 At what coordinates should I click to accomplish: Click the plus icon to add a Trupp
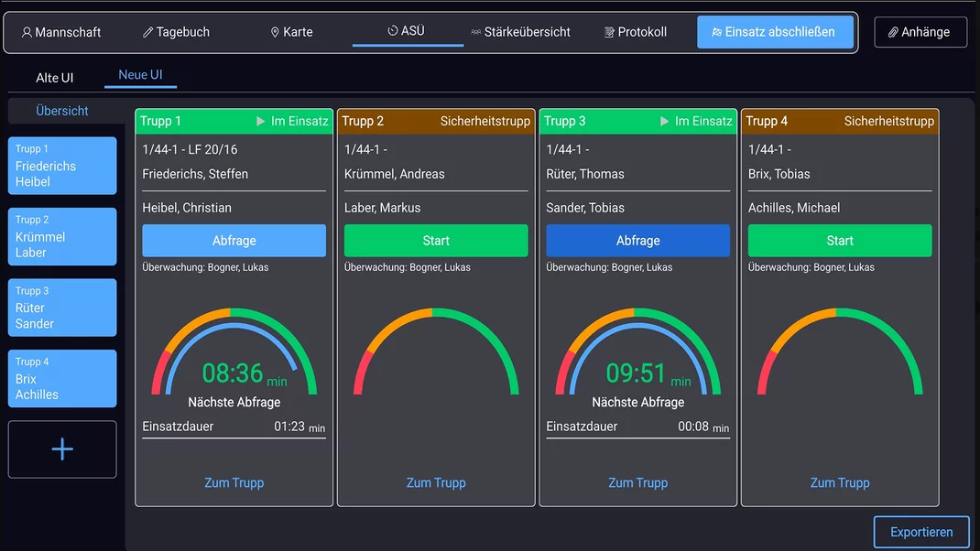click(x=62, y=449)
